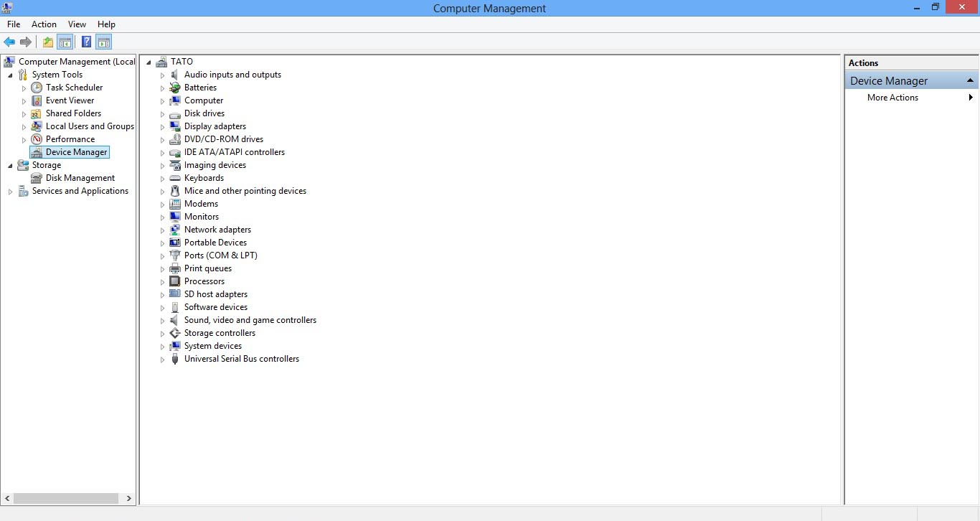Click the Performance icon
The height and width of the screenshot is (521, 980).
tap(37, 139)
